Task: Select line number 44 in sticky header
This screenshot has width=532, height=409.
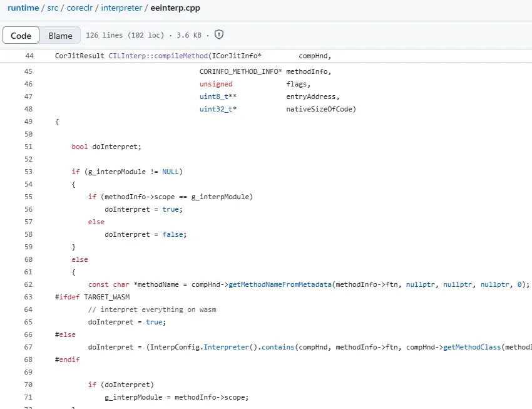Action: [x=29, y=56]
